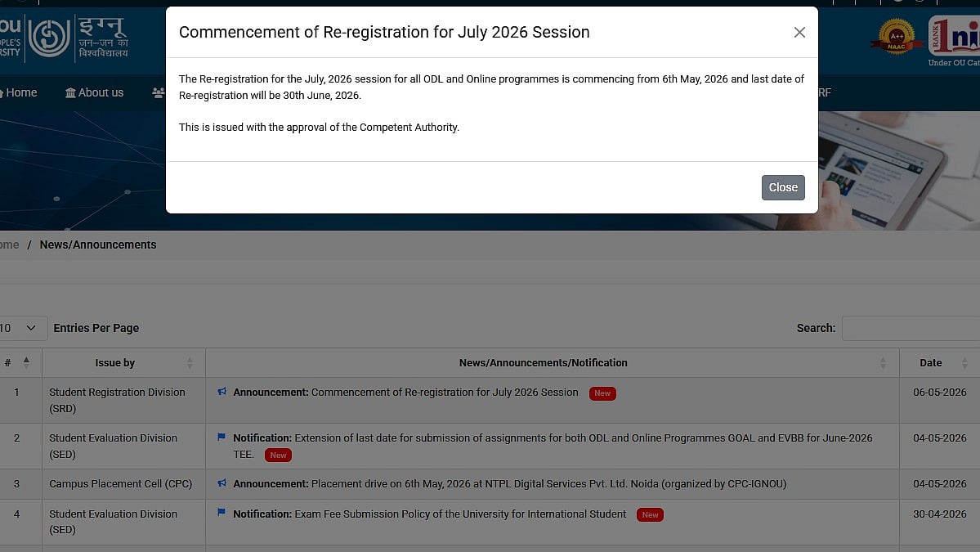Viewport: 980px width, 552px height.
Task: Click megaphone icon for Re-registration announcement
Action: tap(222, 392)
